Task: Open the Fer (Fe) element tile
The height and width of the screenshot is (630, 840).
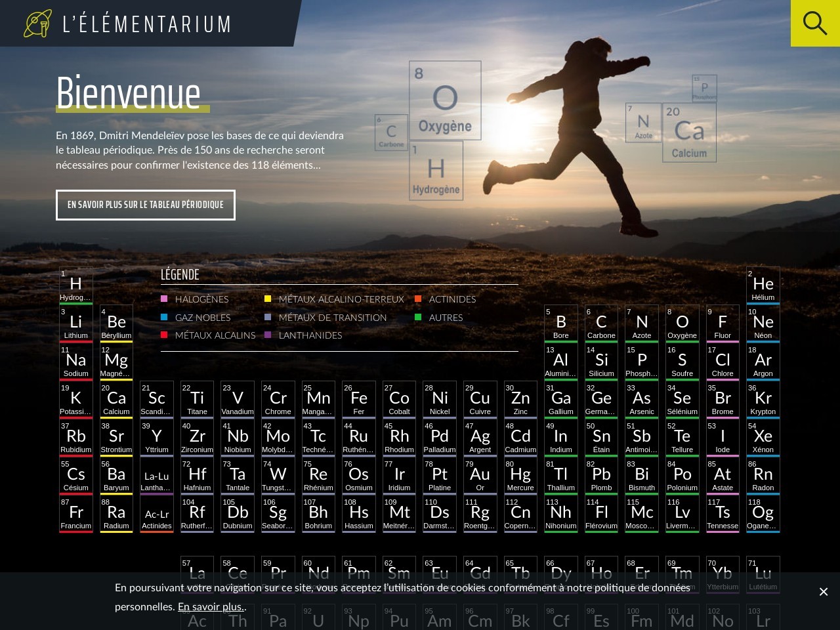Action: [x=359, y=400]
